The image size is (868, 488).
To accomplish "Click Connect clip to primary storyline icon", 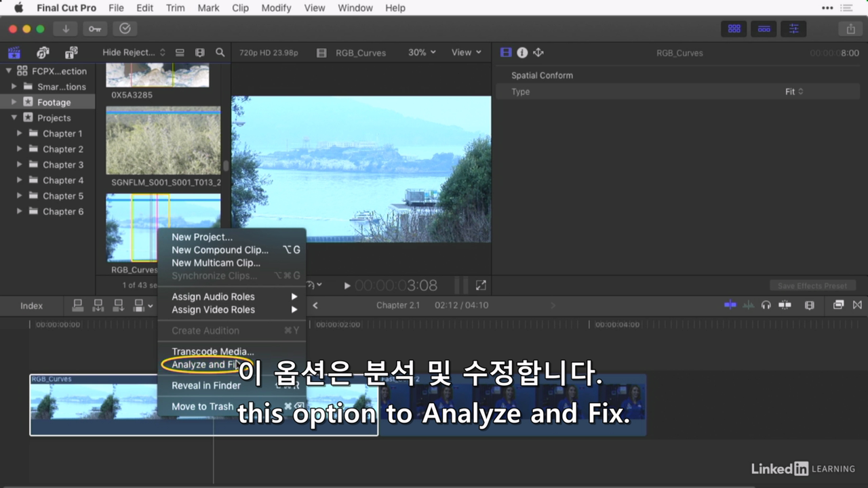I will point(78,305).
